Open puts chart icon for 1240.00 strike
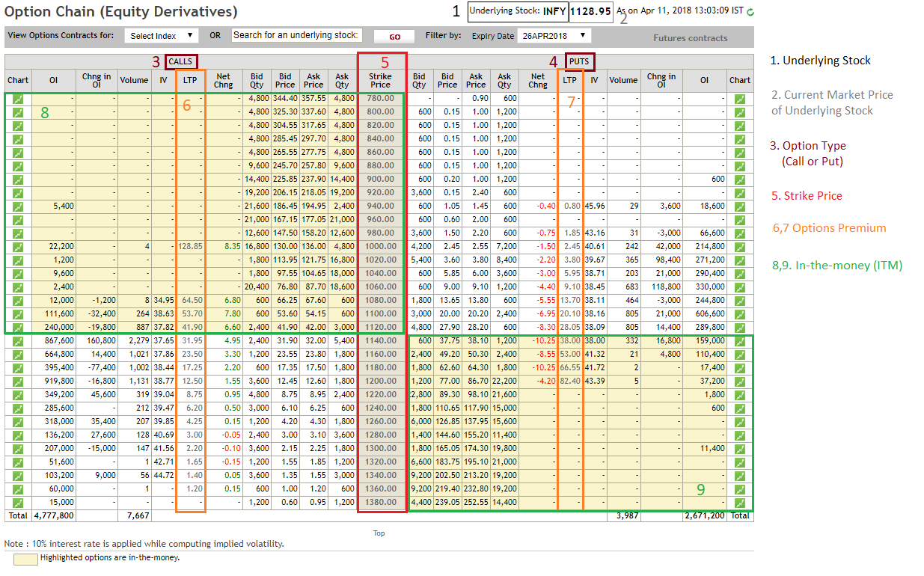Image resolution: width=924 pixels, height=576 pixels. click(x=740, y=408)
